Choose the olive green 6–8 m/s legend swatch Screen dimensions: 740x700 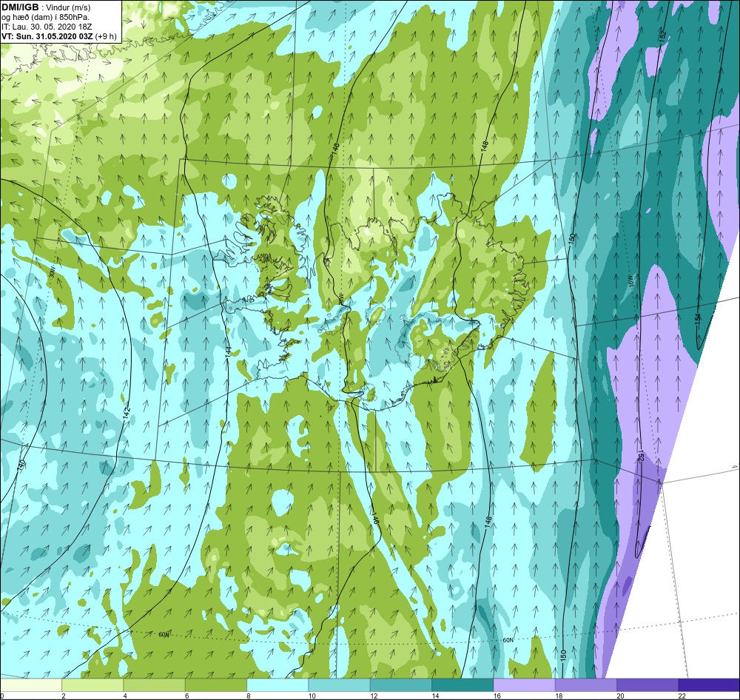215,684
